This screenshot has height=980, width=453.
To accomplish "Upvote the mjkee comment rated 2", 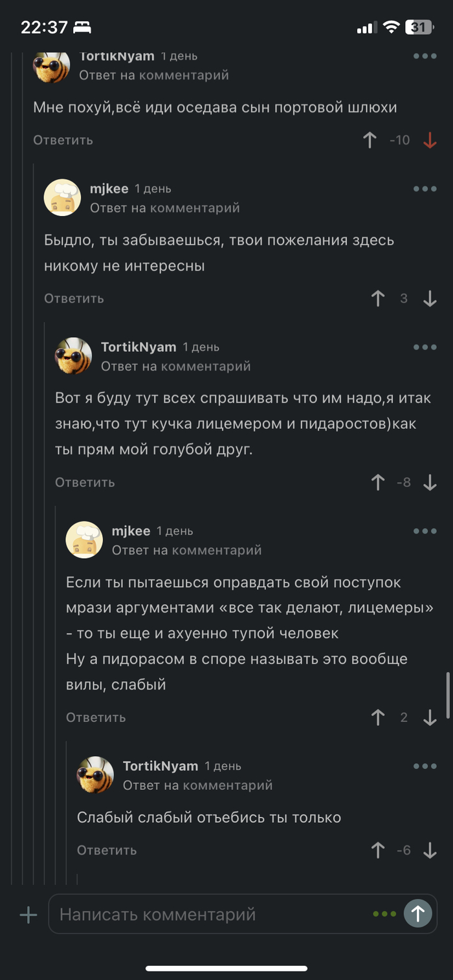I will coord(378,717).
